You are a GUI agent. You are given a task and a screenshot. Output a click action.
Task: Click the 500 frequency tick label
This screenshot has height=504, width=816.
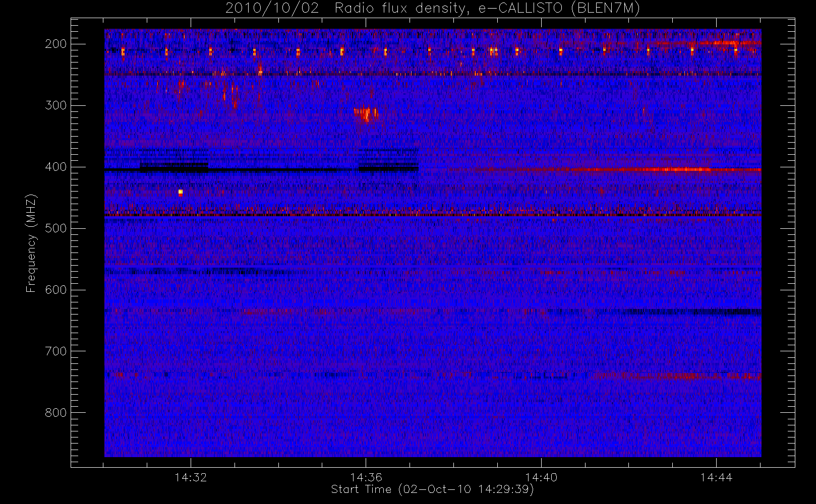(x=56, y=228)
